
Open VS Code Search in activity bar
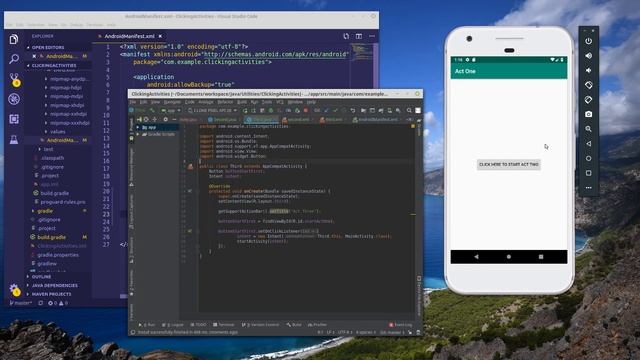pos(14,59)
